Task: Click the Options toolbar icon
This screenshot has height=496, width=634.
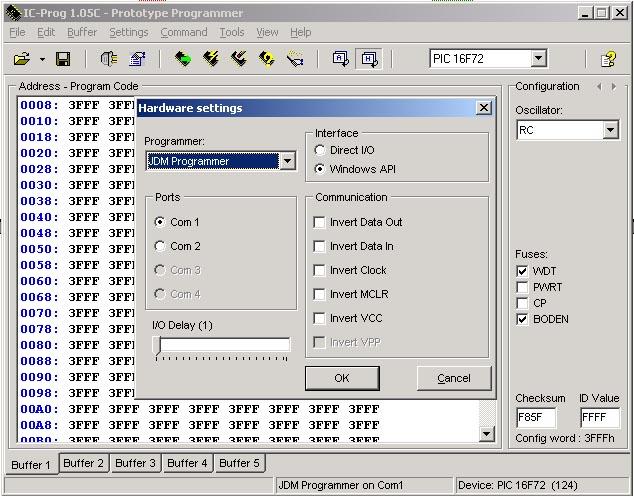Action: (137, 60)
